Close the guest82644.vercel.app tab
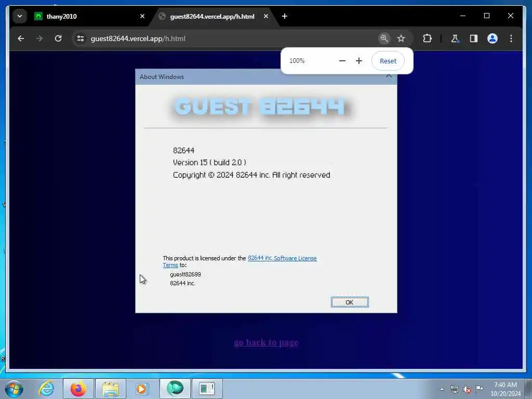 (266, 16)
